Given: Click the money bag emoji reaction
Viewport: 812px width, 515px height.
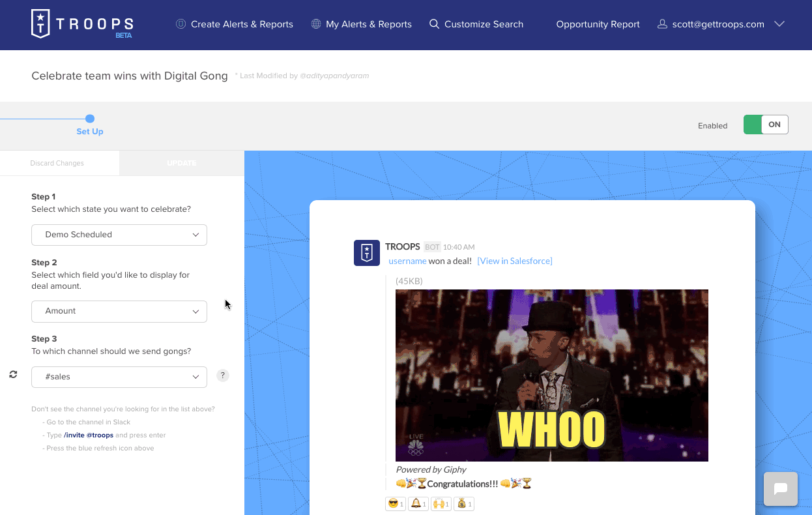Looking at the screenshot, I should (x=464, y=504).
